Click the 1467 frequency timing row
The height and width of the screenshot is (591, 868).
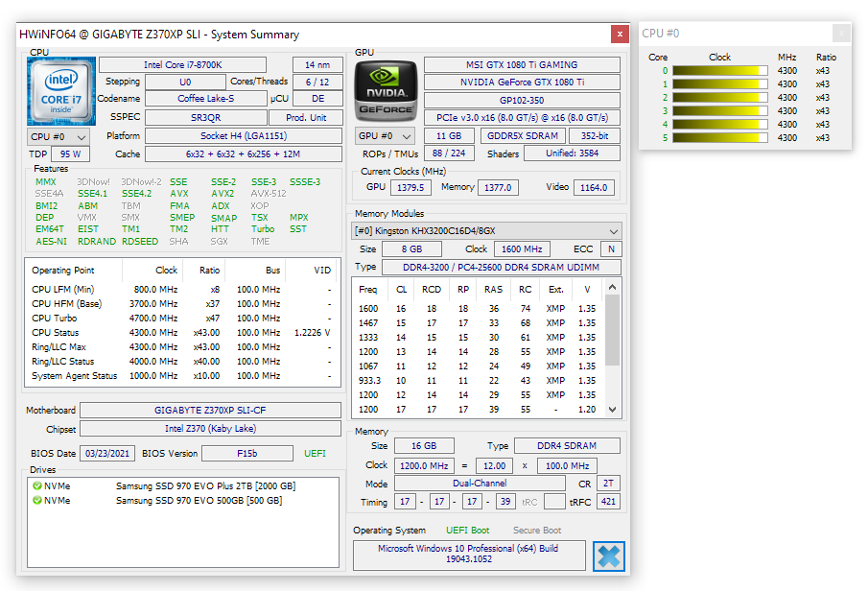(x=479, y=323)
